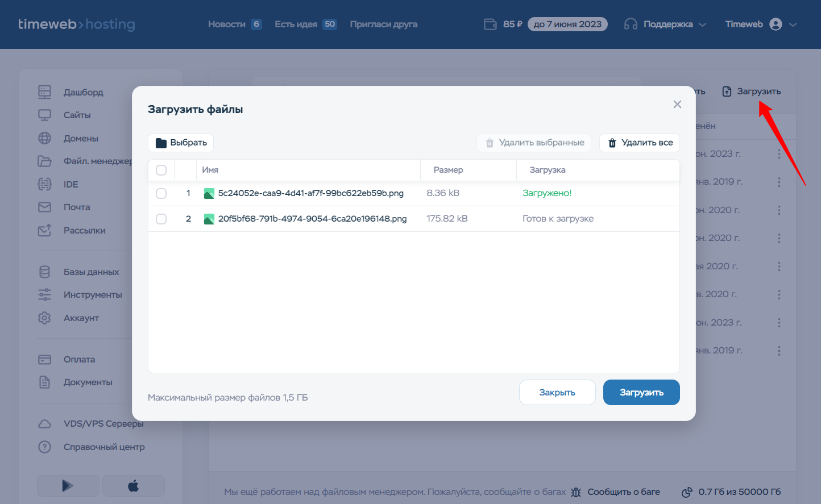Image resolution: width=821 pixels, height=504 pixels.
Task: Click the Databases icon in sidebar
Action: 44,272
